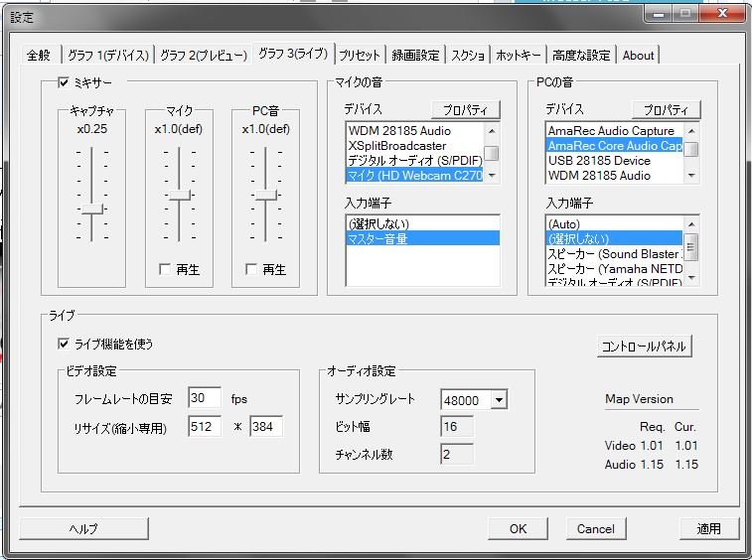Click the resize height field showing 384

(266, 426)
